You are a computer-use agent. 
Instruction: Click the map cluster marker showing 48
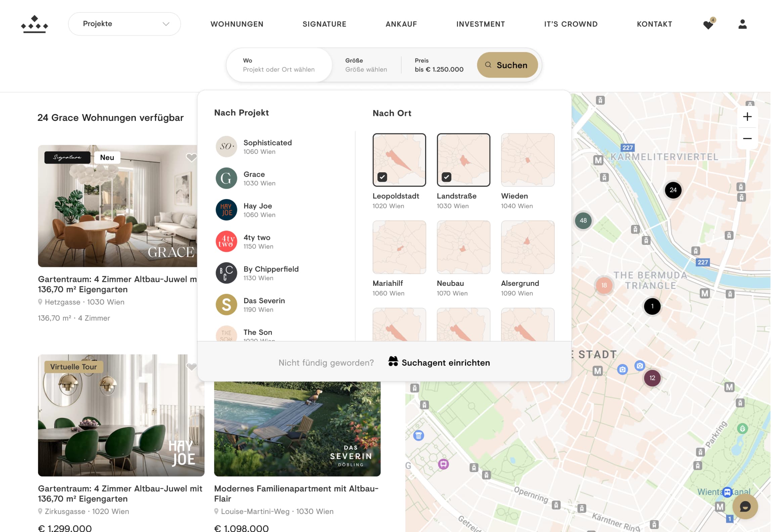(x=583, y=221)
